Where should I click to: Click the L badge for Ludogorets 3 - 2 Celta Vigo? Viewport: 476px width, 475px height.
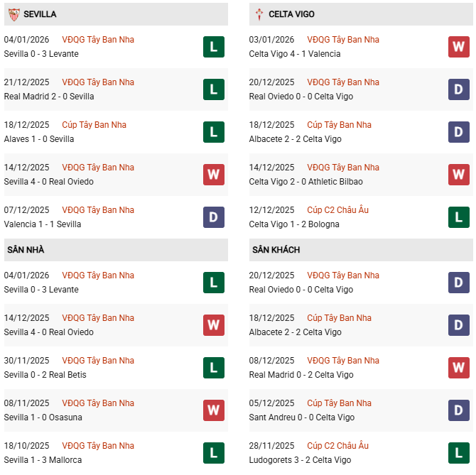point(459,453)
